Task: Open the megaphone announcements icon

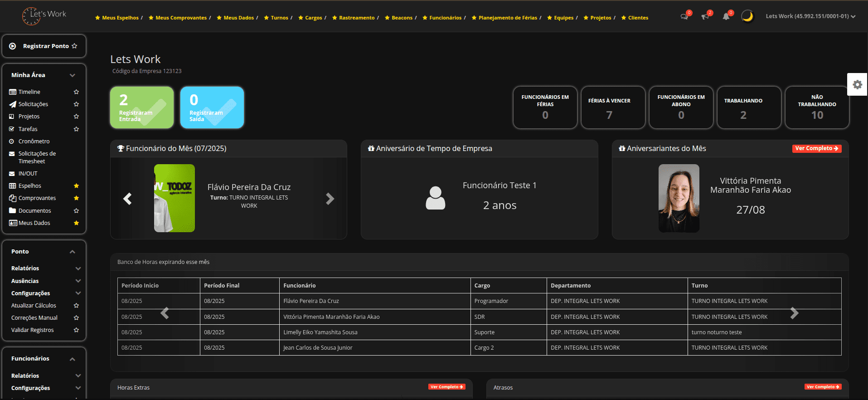Action: point(705,17)
